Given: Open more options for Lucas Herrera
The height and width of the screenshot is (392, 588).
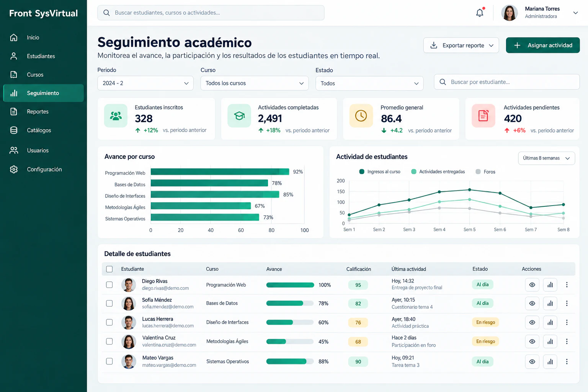Looking at the screenshot, I should 567,322.
